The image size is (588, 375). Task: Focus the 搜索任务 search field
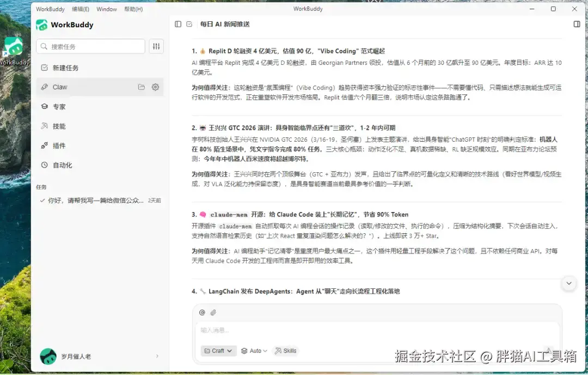coord(91,46)
